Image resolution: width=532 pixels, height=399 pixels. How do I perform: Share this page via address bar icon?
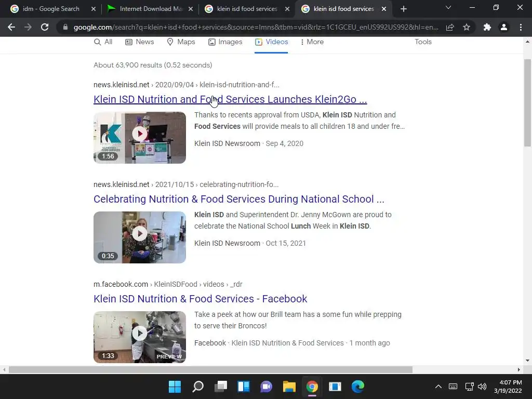[x=450, y=27]
